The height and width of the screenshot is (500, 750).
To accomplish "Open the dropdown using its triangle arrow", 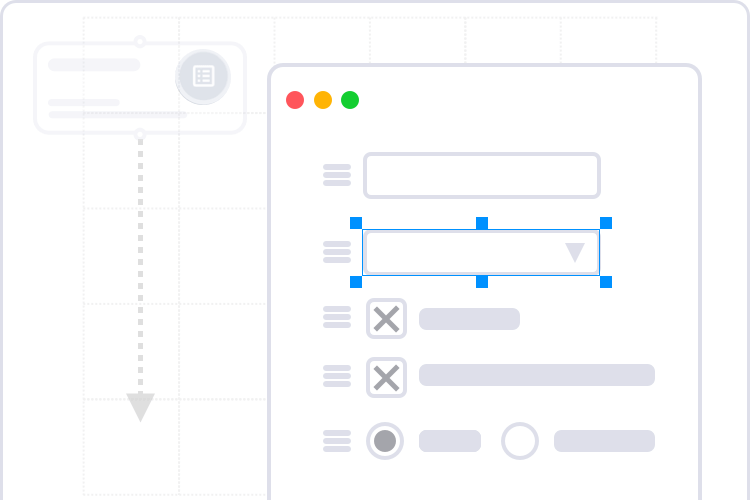I will [575, 252].
